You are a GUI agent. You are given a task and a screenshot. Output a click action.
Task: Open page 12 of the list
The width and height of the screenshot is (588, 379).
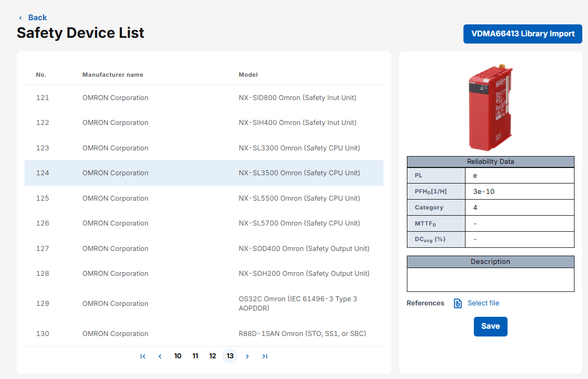click(x=213, y=356)
